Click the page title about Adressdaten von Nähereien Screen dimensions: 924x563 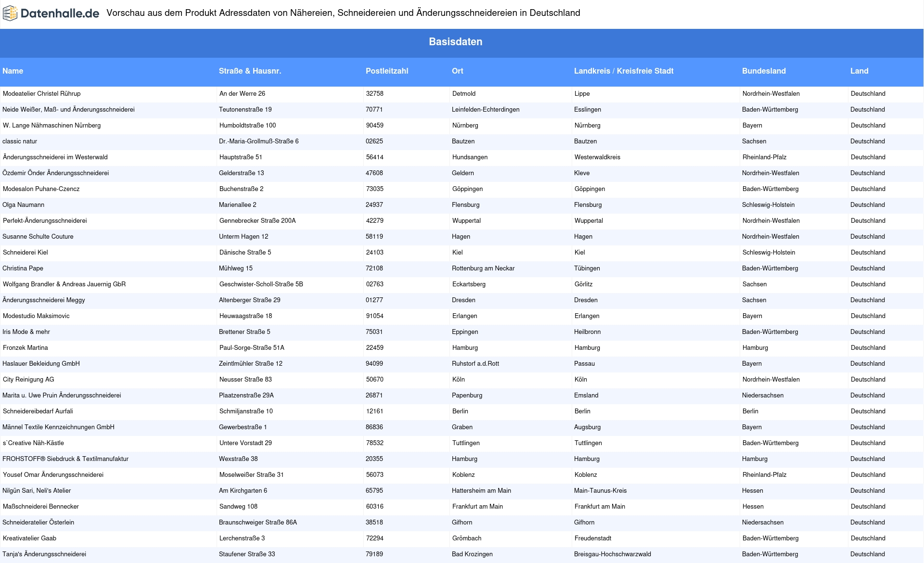pos(343,13)
